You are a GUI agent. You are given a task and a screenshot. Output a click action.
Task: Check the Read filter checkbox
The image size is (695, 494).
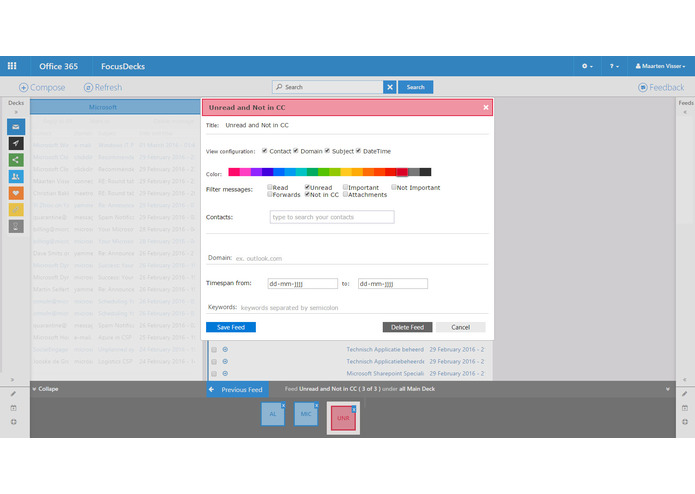(269, 187)
